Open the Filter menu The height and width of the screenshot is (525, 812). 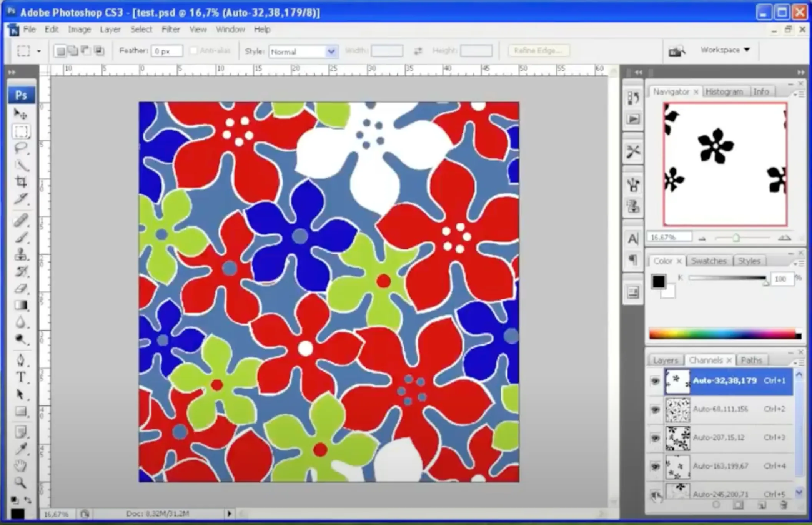170,30
